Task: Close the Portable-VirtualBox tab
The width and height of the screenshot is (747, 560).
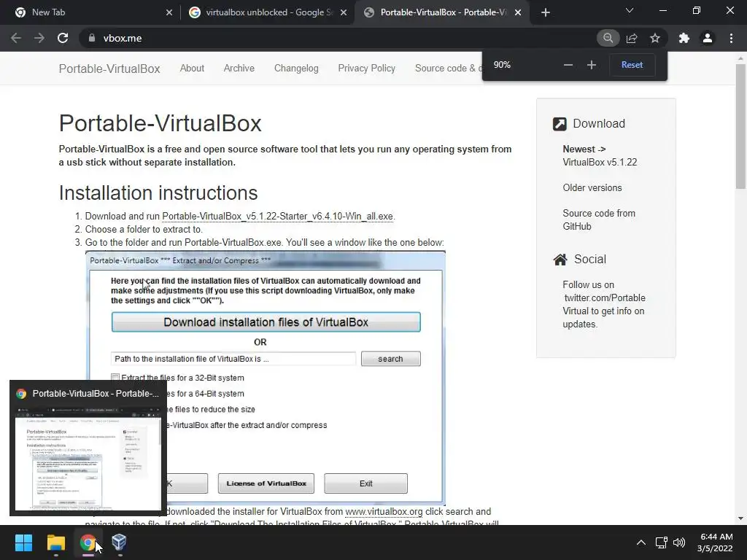Action: [x=519, y=13]
